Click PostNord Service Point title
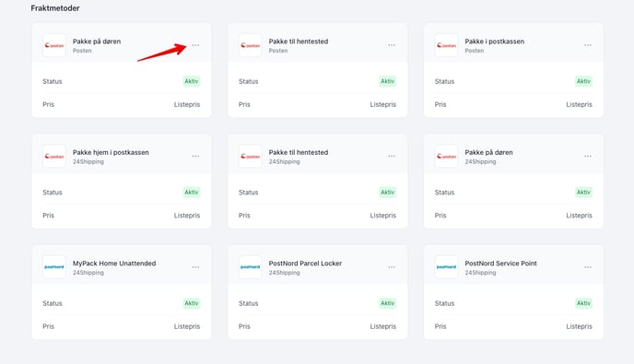The height and width of the screenshot is (364, 634). coord(501,264)
